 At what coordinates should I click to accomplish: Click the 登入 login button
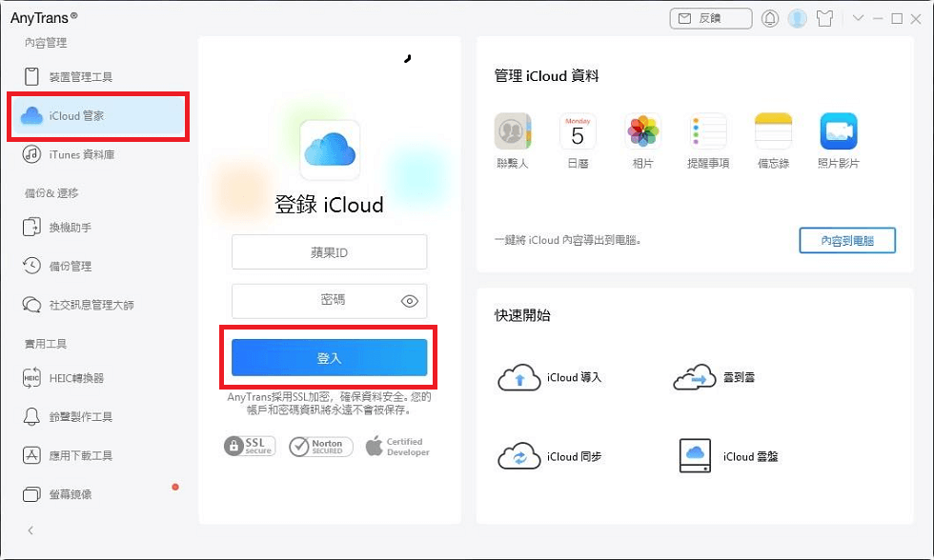pyautogui.click(x=330, y=358)
